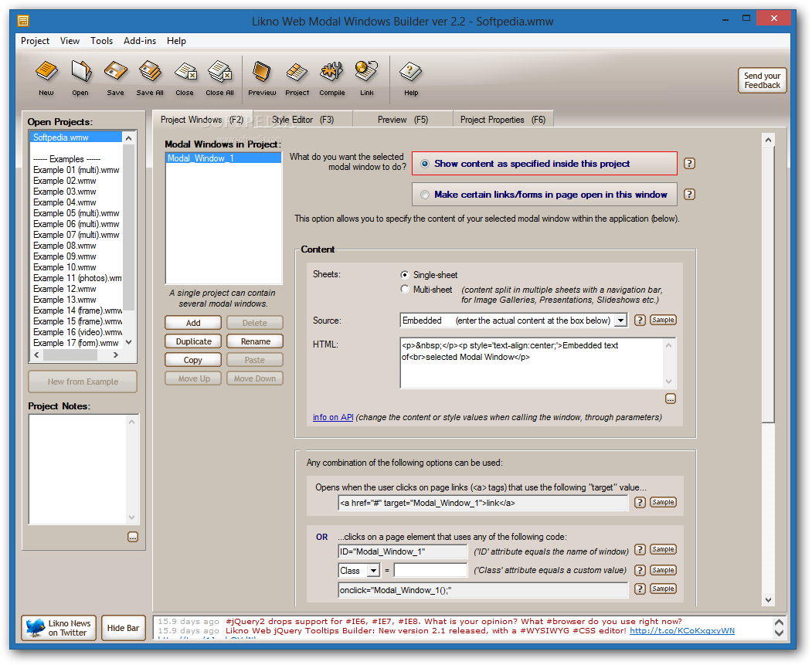This screenshot has height=665, width=812.
Task: Click the news ticker scroll down arrow
Action: (779, 633)
